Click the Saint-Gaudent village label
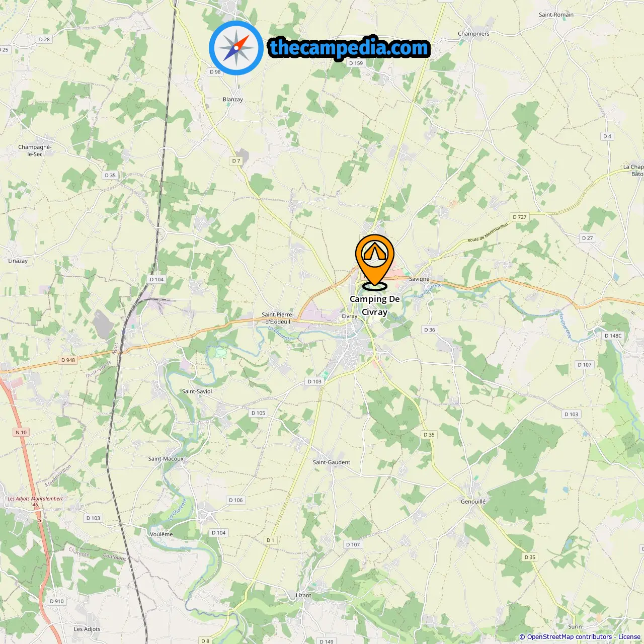This screenshot has width=644, height=644. point(332,462)
